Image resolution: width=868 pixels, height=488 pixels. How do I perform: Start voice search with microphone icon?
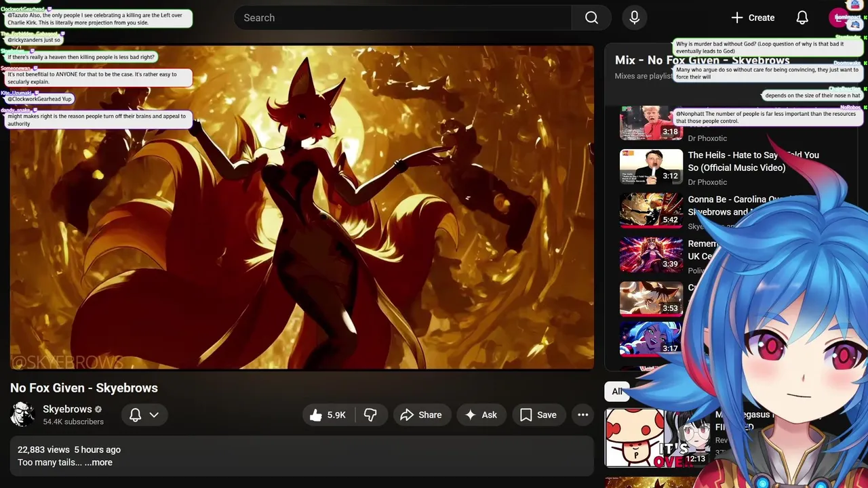point(634,18)
